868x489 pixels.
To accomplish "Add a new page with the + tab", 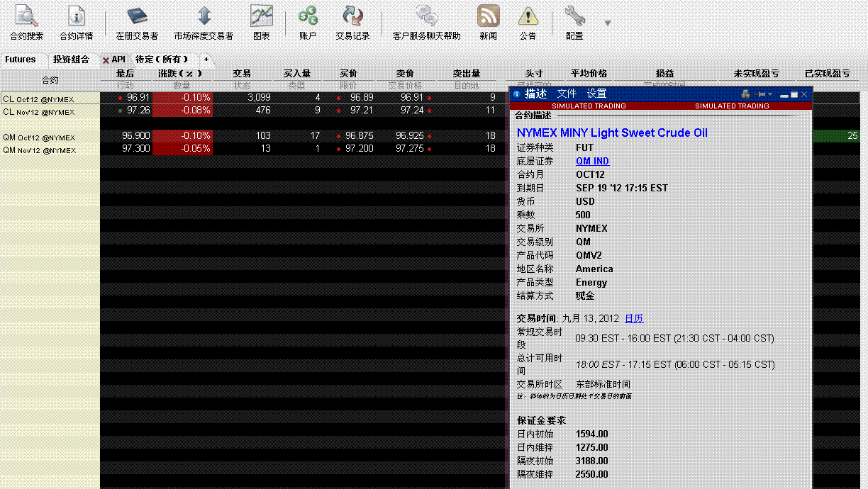I will pos(206,60).
